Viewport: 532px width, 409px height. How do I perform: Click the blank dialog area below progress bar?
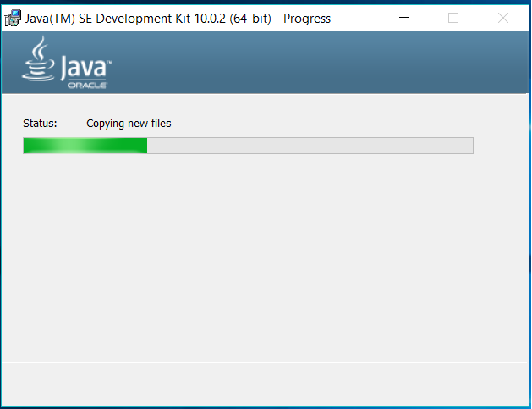pyautogui.click(x=264, y=257)
